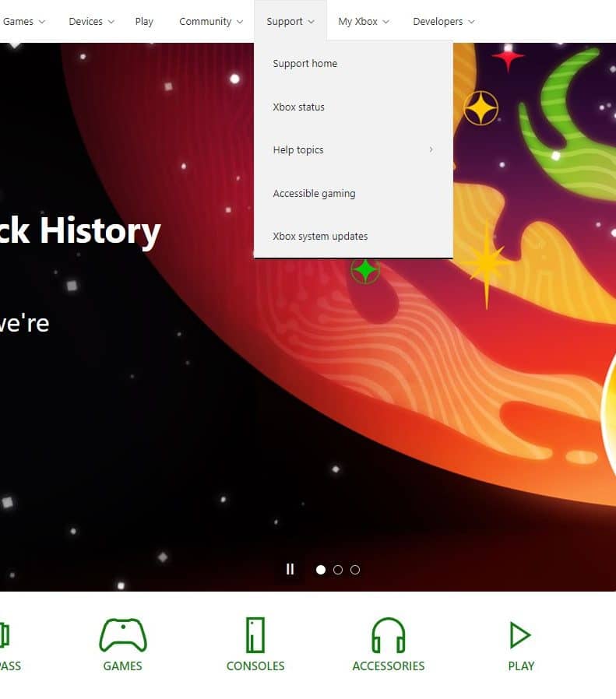Open the Community dropdown menu

point(211,21)
